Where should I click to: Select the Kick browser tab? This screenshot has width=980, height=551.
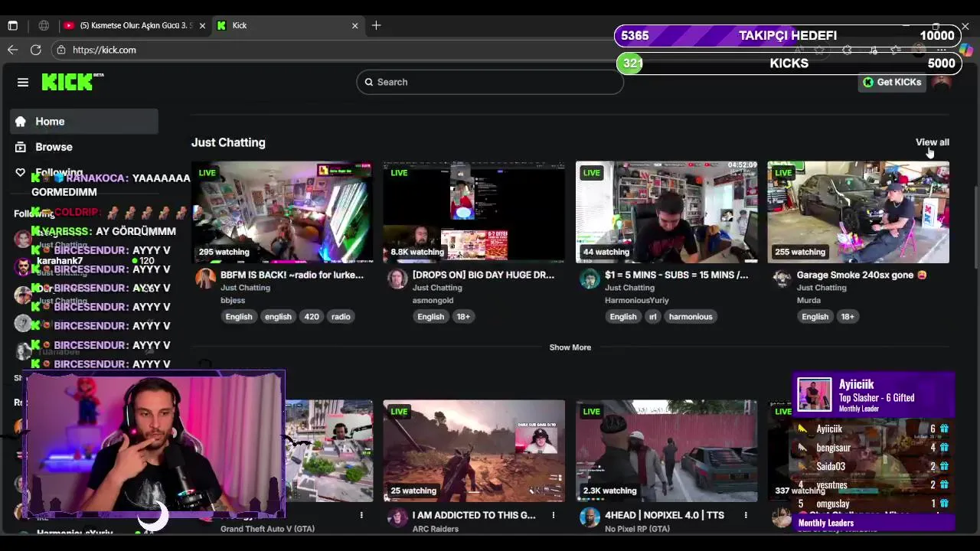point(288,25)
